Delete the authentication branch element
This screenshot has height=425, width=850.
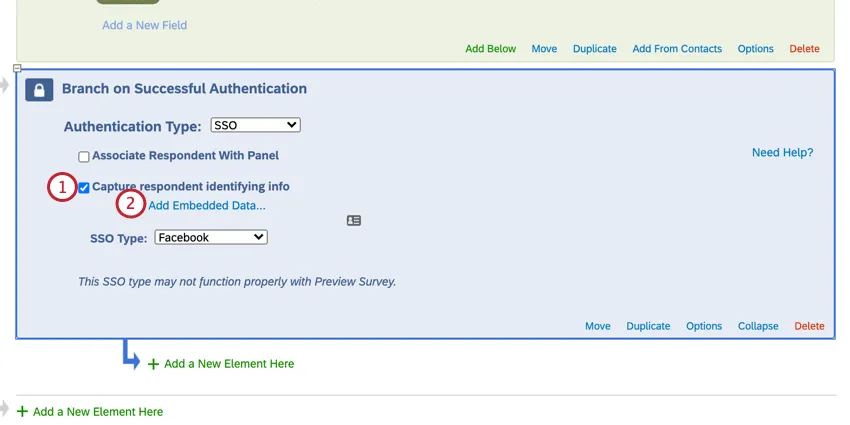pos(809,326)
